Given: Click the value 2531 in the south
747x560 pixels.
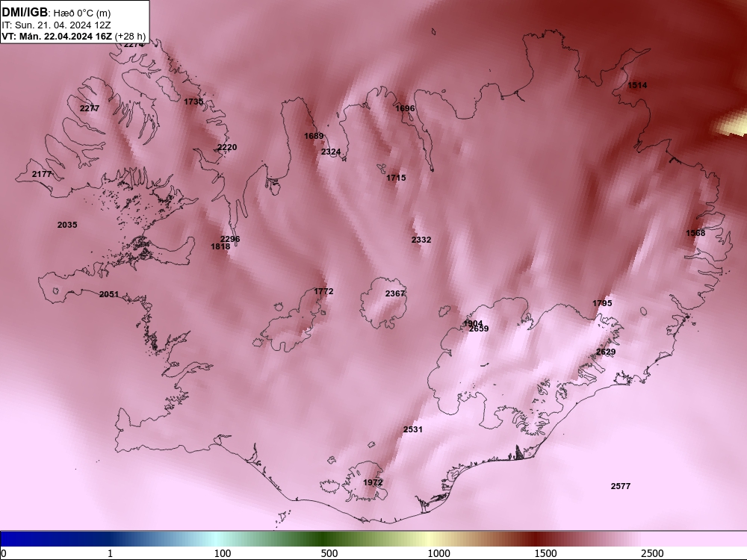Looking at the screenshot, I should coord(412,429).
